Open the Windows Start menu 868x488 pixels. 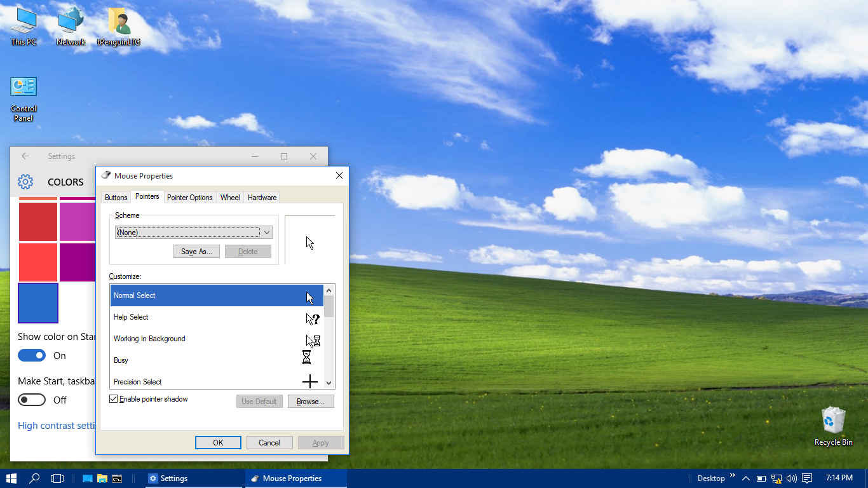(11, 478)
